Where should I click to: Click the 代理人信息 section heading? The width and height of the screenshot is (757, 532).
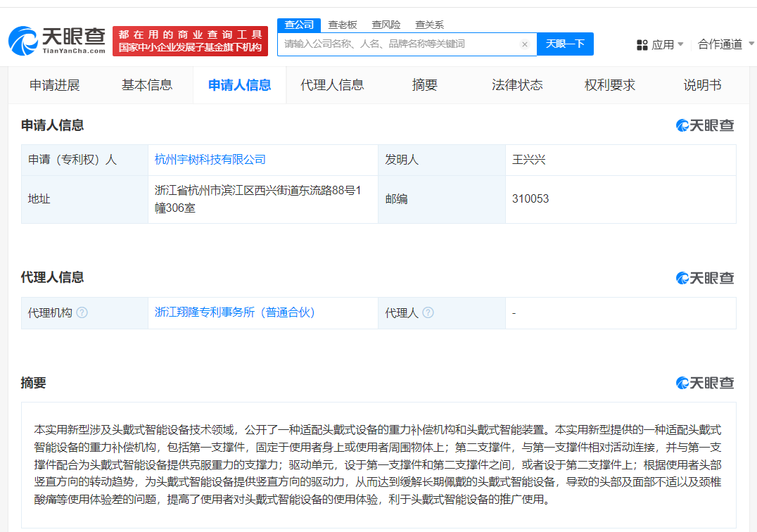[52, 277]
